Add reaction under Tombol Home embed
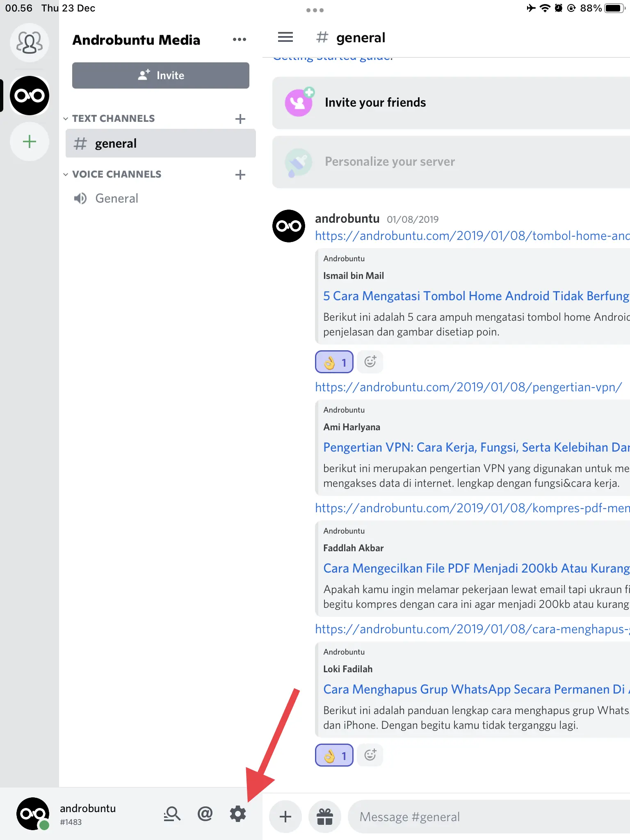Viewport: 630px width, 840px height. [x=370, y=362]
